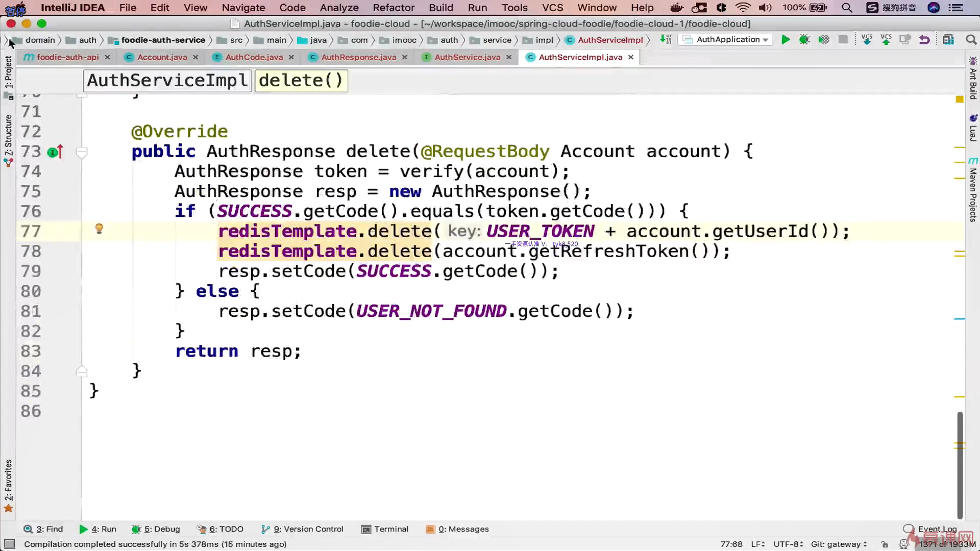The image size is (980, 551).
Task: Revert changes with the undo arrow icon
Action: click(x=924, y=40)
